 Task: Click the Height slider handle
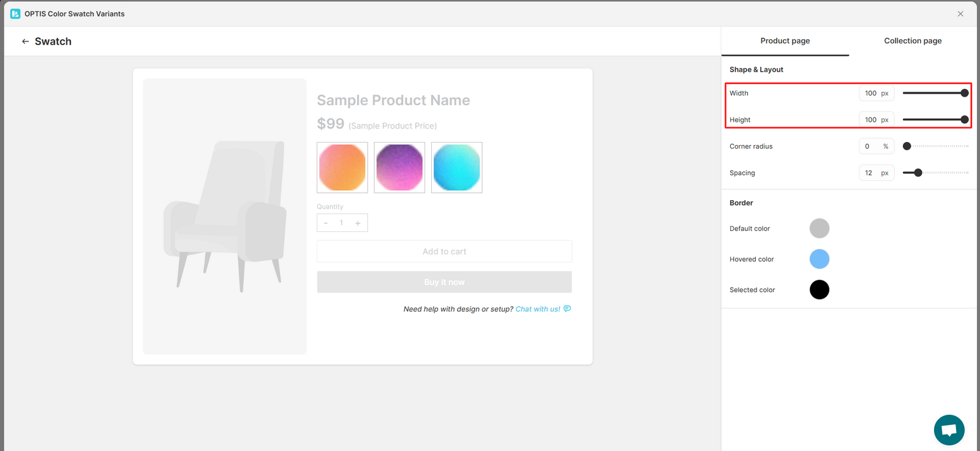click(x=965, y=120)
